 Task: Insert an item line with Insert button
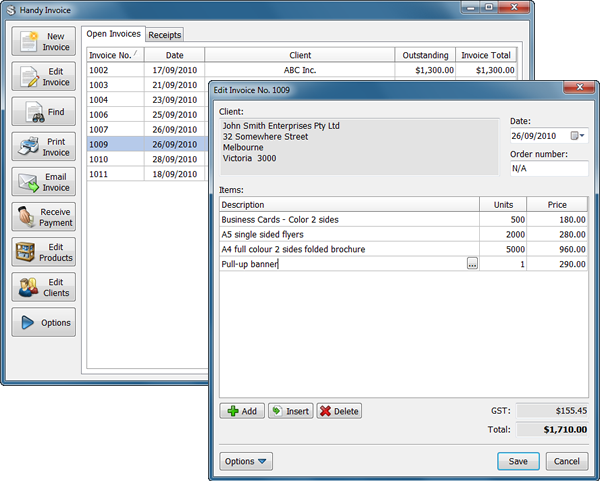290,411
